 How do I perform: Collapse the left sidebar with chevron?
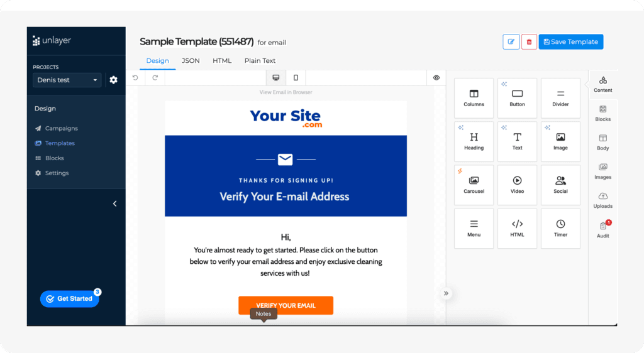click(114, 204)
